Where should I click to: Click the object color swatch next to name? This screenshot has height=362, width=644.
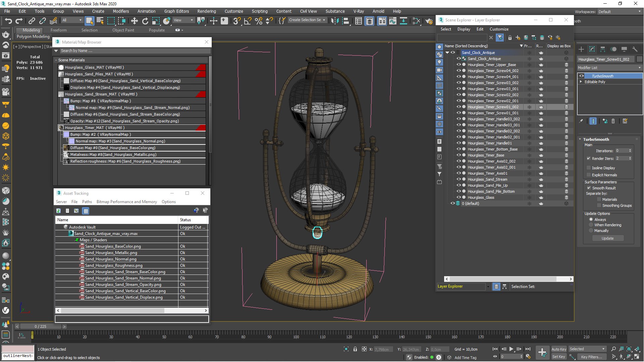point(640,59)
